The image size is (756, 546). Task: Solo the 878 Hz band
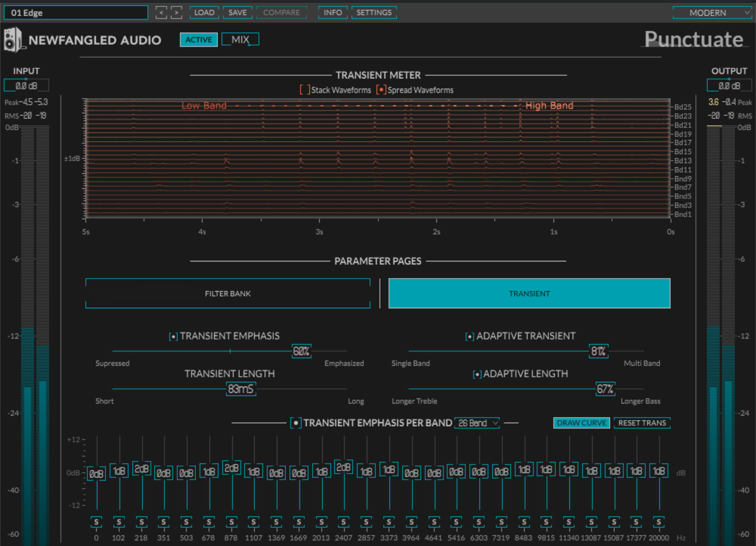[x=231, y=522]
